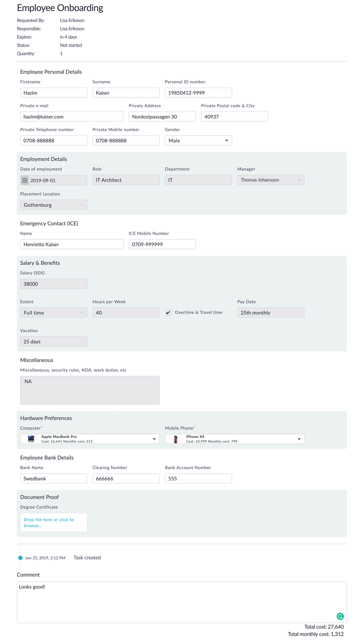Open the date picker calendar icon
The height and width of the screenshot is (644, 356).
[25, 180]
